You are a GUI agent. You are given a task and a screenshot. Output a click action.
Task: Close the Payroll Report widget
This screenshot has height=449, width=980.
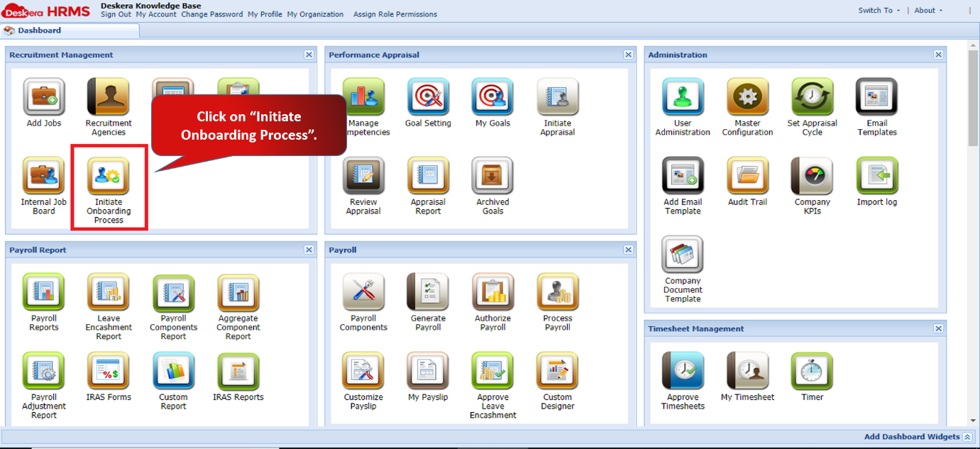[x=309, y=250]
